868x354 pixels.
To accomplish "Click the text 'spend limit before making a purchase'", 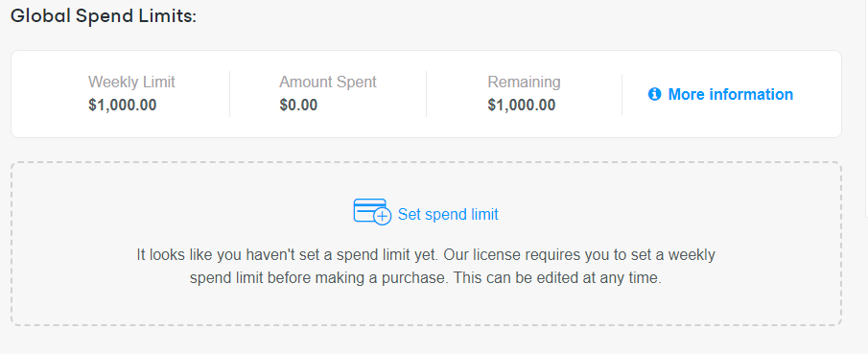I will (x=317, y=278).
